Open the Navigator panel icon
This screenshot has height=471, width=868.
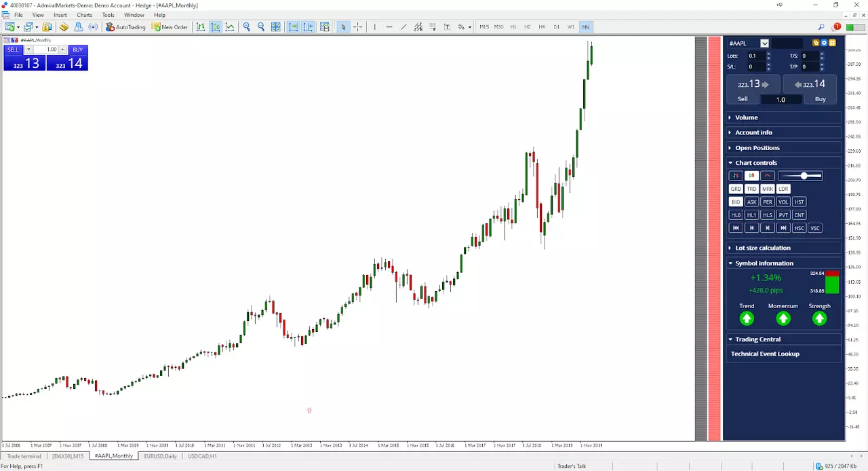pos(79,27)
